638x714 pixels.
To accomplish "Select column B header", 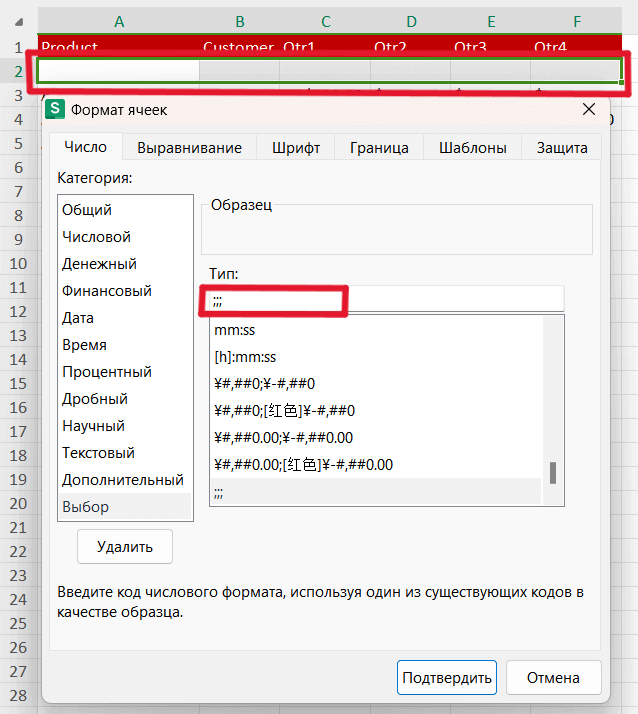I will [240, 21].
